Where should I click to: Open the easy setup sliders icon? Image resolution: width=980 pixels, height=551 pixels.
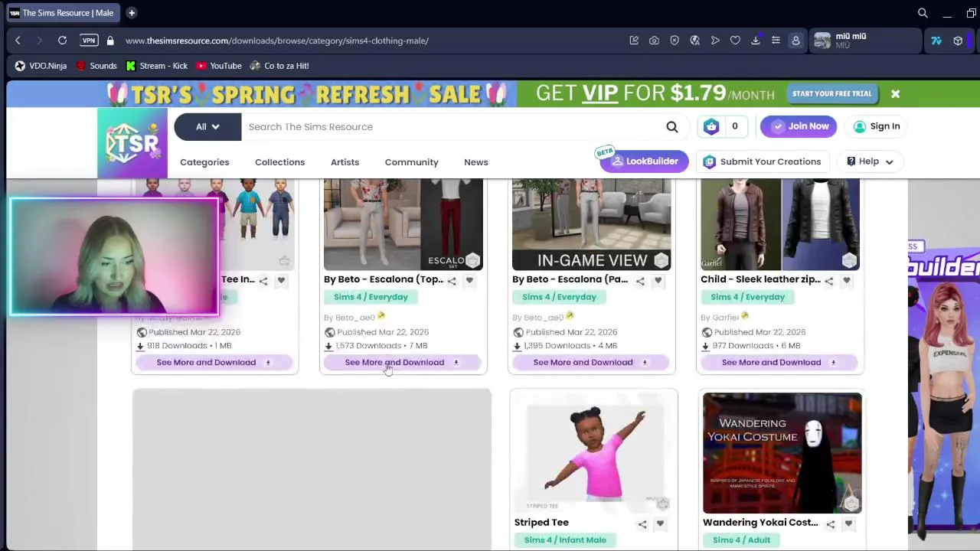pyautogui.click(x=776, y=41)
